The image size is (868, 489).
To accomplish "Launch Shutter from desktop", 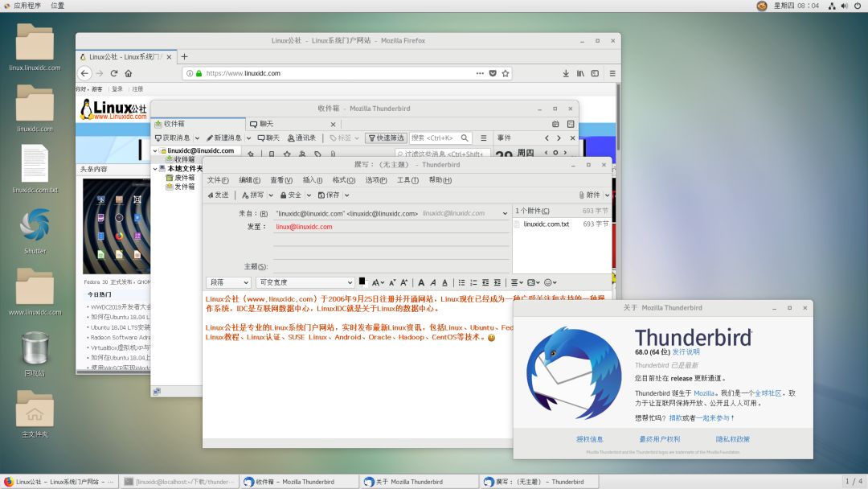I will pos(35,230).
